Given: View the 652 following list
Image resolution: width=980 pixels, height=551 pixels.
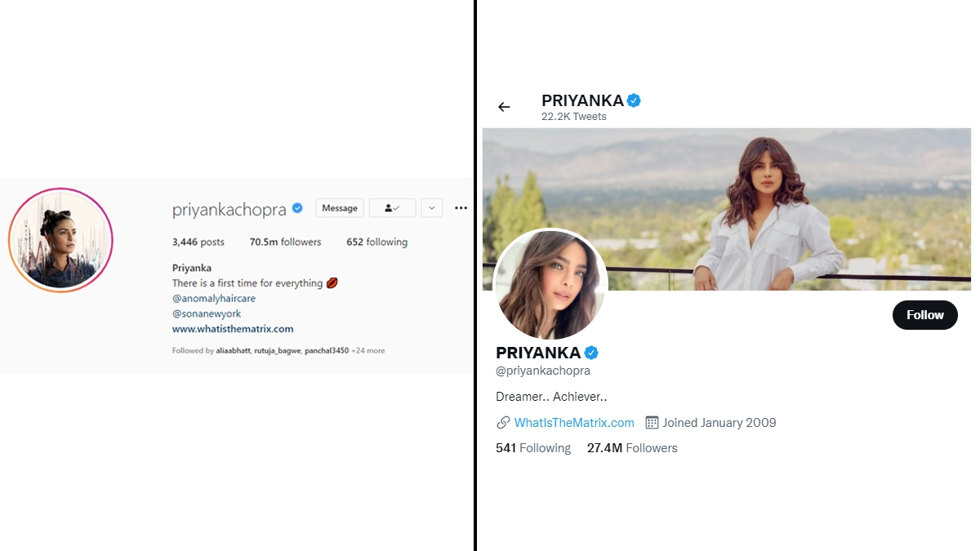Looking at the screenshot, I should [x=376, y=242].
